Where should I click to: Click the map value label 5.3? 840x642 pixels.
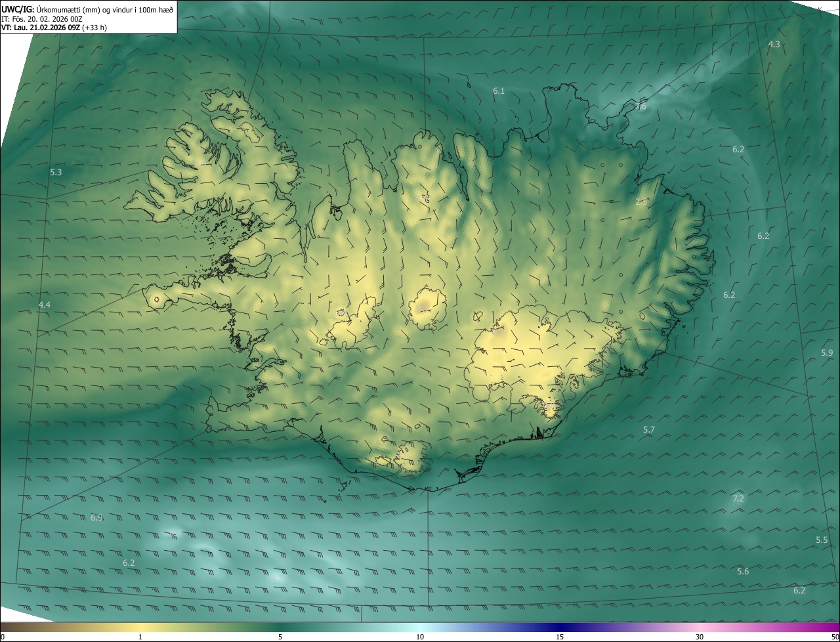pos(56,172)
